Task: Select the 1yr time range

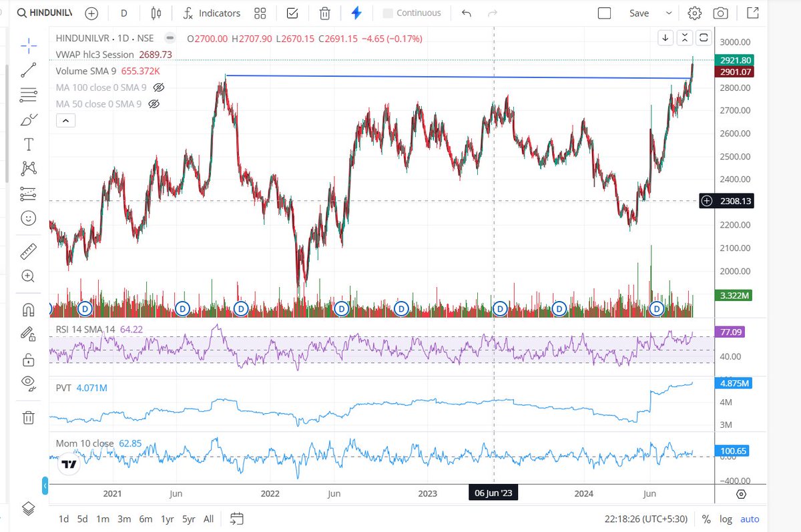Action: point(168,519)
